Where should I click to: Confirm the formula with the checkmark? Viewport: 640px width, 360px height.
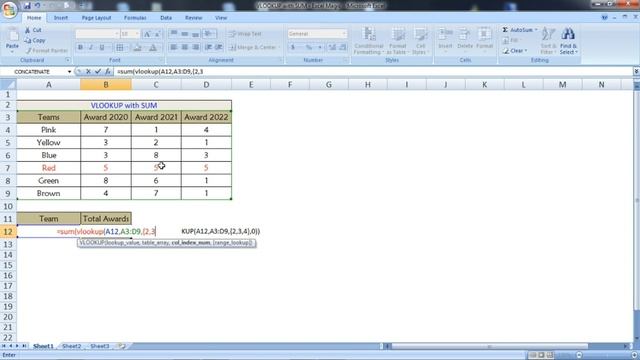tap(98, 71)
